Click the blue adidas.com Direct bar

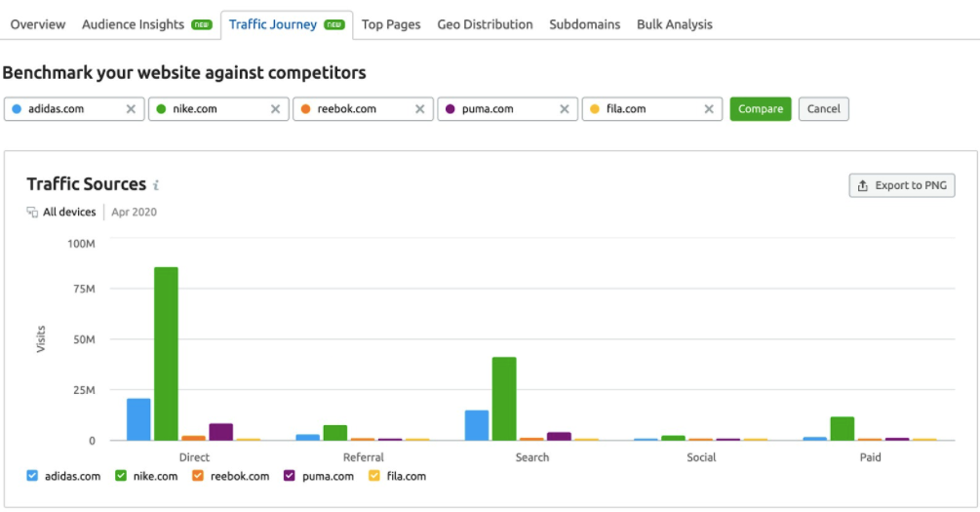pyautogui.click(x=138, y=419)
